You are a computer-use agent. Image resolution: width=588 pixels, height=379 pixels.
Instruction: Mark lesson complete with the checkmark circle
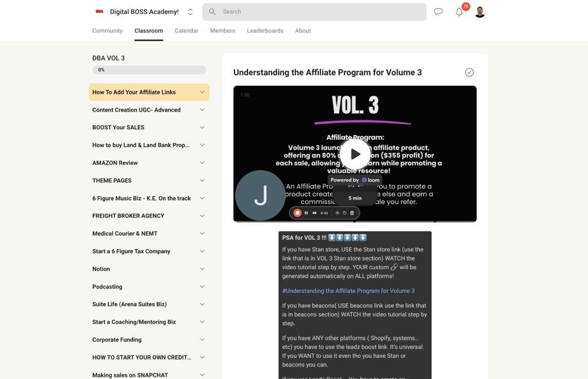point(469,72)
